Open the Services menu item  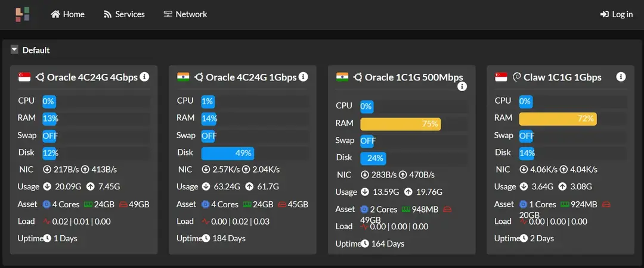pyautogui.click(x=124, y=14)
